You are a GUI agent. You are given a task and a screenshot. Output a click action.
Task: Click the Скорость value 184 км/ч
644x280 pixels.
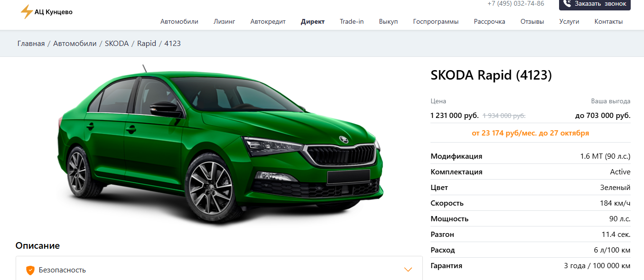click(x=616, y=203)
